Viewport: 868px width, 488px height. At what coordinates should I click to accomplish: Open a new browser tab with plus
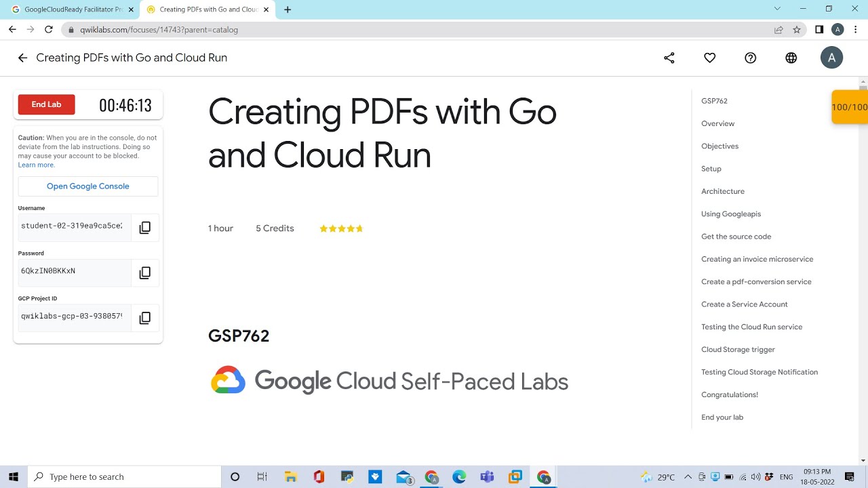pos(288,9)
